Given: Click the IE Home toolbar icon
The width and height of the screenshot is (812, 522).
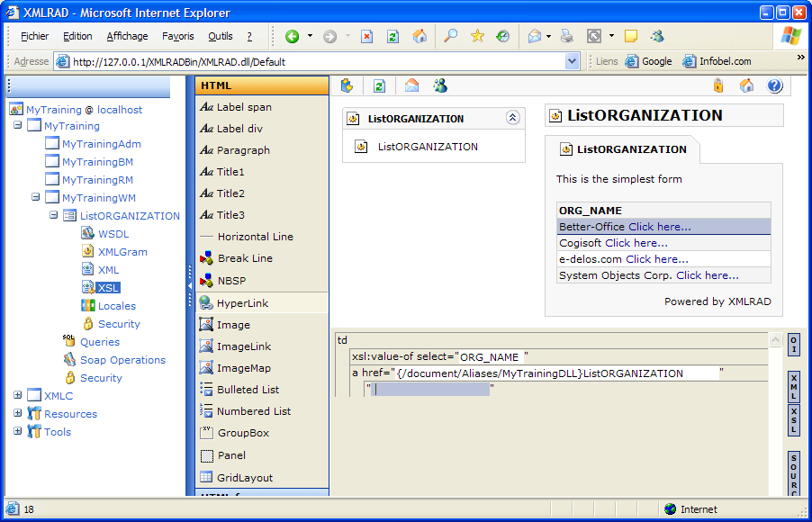Looking at the screenshot, I should click(420, 37).
